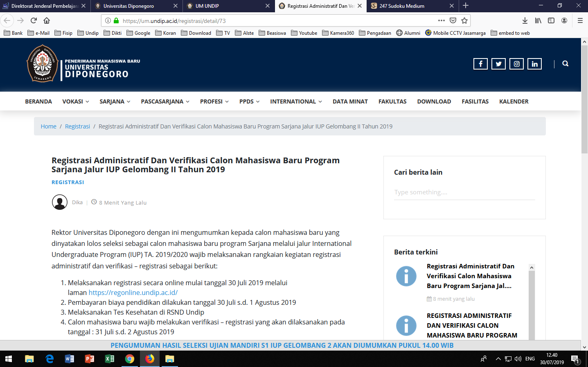Open the Firefox downloads arrow icon

[x=525, y=20]
